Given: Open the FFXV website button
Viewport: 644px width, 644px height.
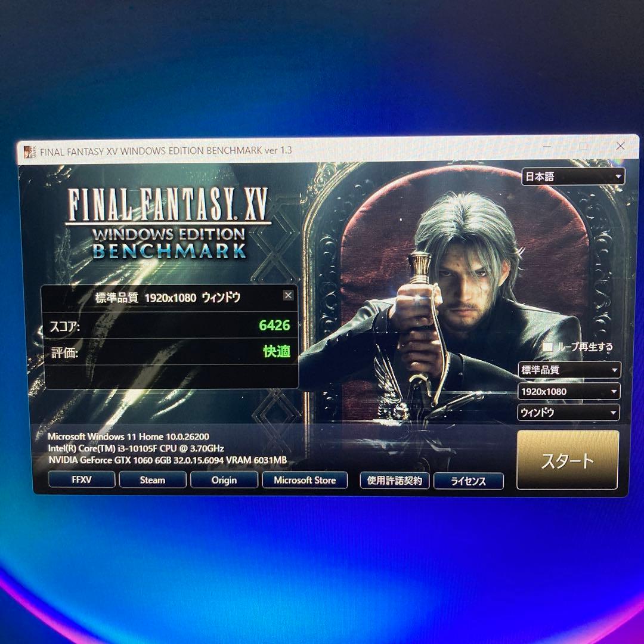Looking at the screenshot, I should click(82, 479).
